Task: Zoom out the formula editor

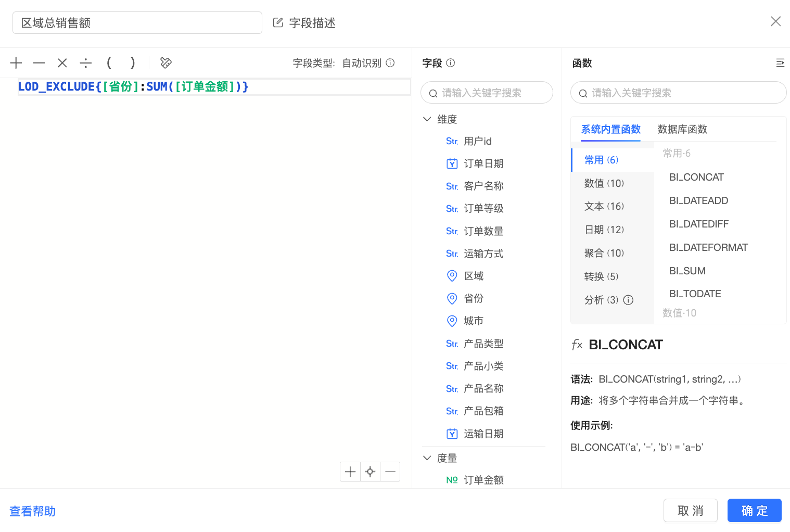Action: click(390, 472)
